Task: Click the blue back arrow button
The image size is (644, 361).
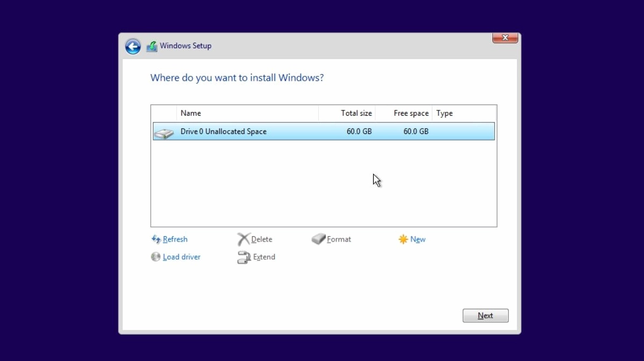Action: click(x=133, y=46)
